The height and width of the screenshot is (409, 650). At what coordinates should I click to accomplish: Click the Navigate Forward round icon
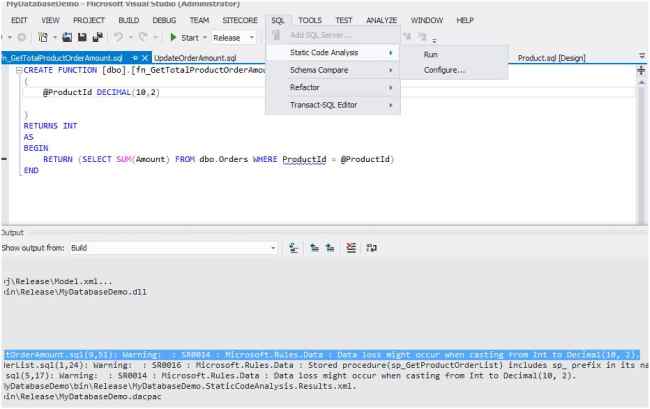click(x=22, y=37)
